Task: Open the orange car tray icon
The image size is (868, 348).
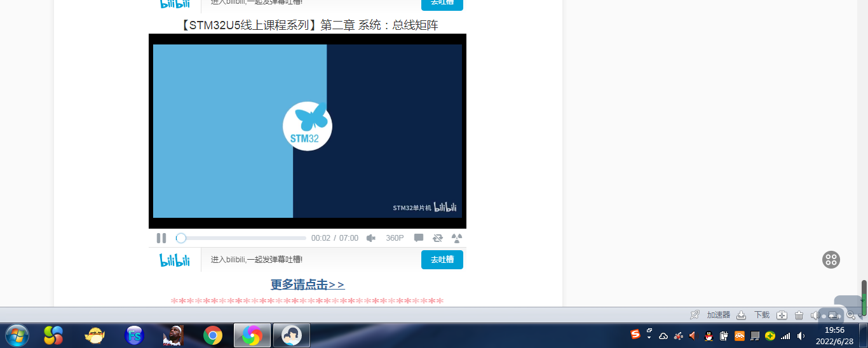Action: tap(740, 336)
